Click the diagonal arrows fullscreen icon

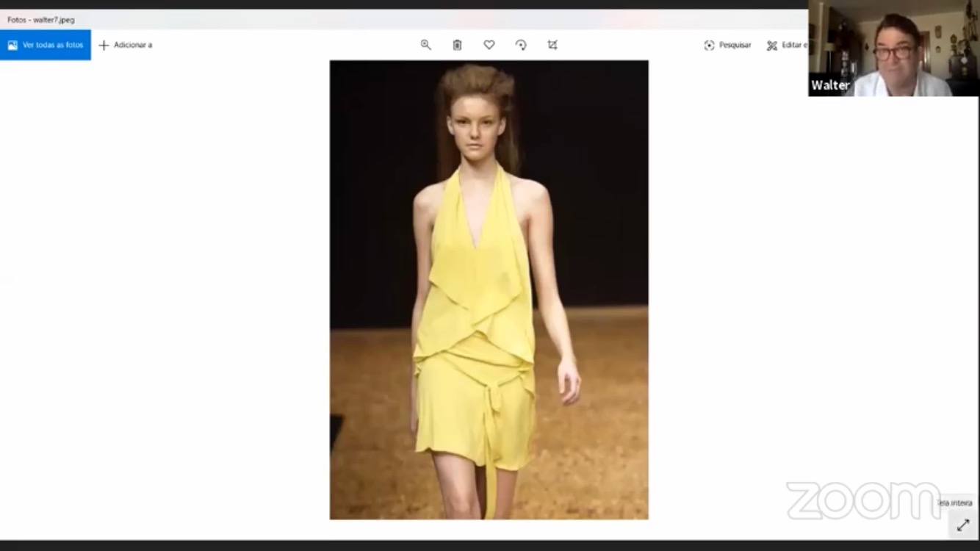pos(963,525)
